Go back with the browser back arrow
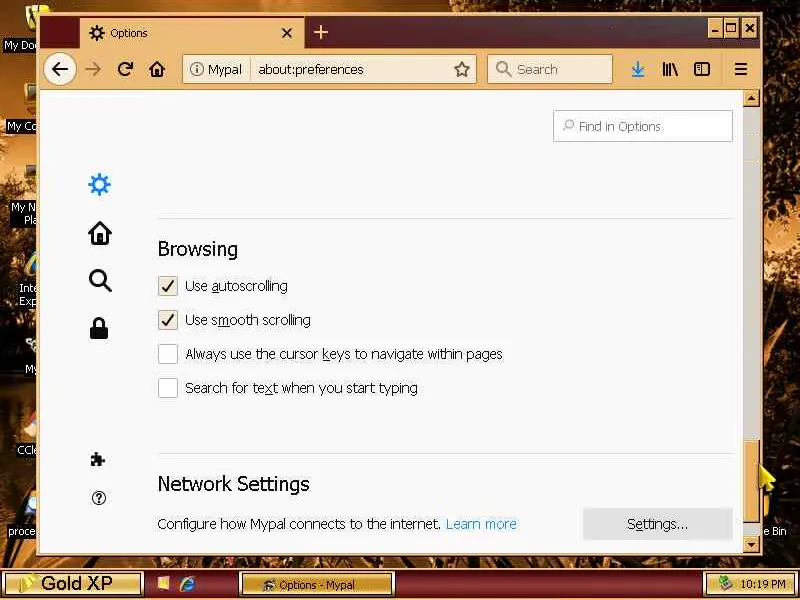This screenshot has height=600, width=800. click(x=60, y=69)
